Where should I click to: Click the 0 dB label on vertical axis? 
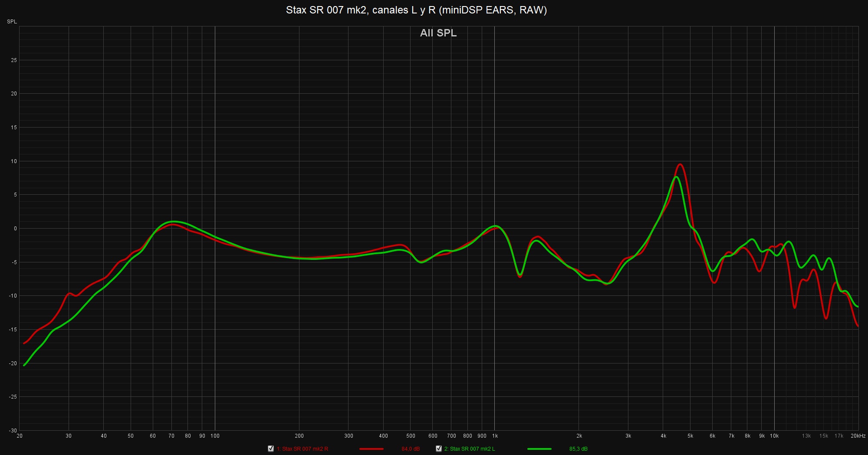[15, 229]
